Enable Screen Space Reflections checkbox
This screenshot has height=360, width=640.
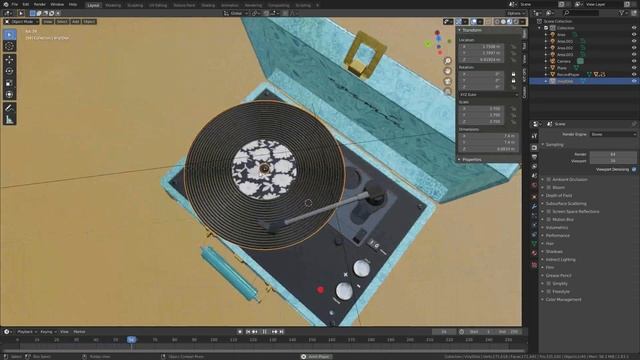[x=549, y=211]
